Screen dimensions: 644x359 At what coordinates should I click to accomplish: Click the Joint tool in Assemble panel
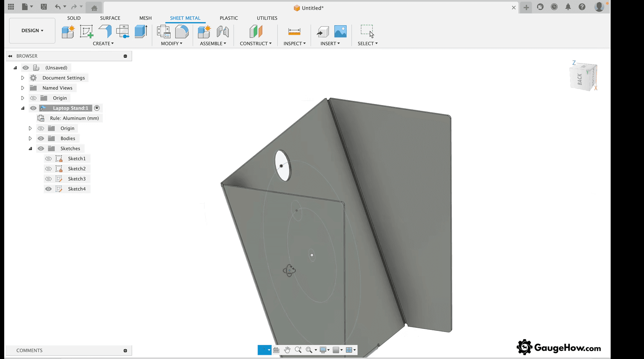pos(223,32)
